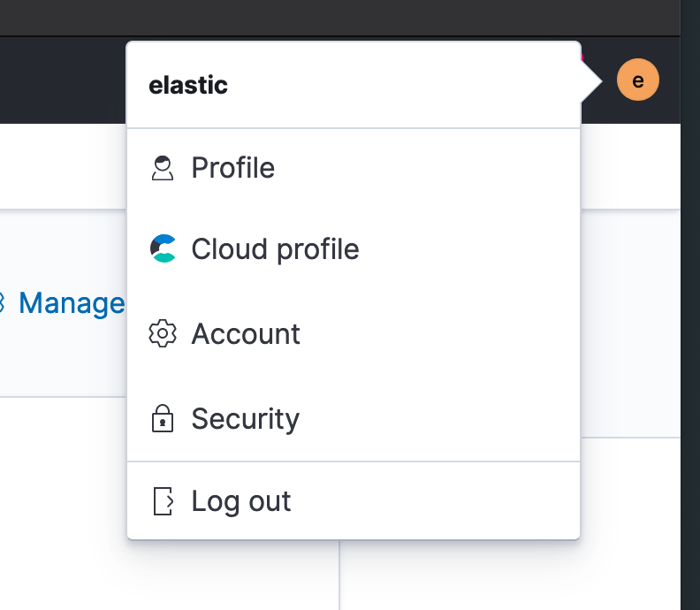Click the Security padlock icon
The width and height of the screenshot is (700, 610).
click(163, 418)
